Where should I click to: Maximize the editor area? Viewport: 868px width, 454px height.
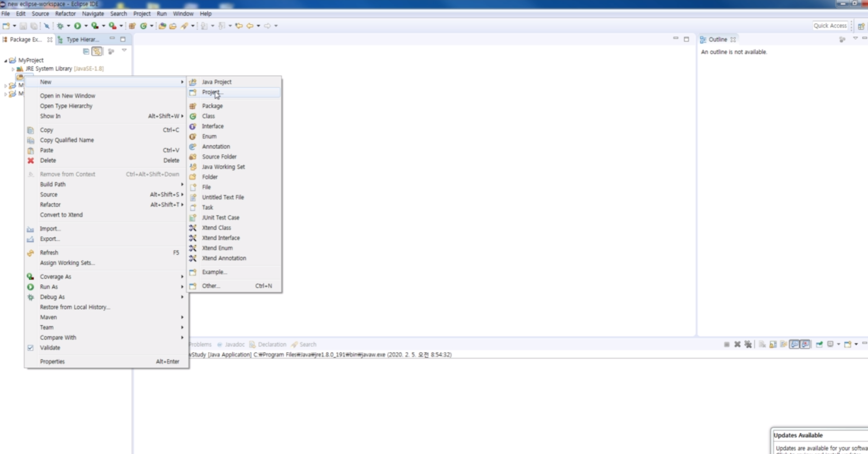(687, 39)
